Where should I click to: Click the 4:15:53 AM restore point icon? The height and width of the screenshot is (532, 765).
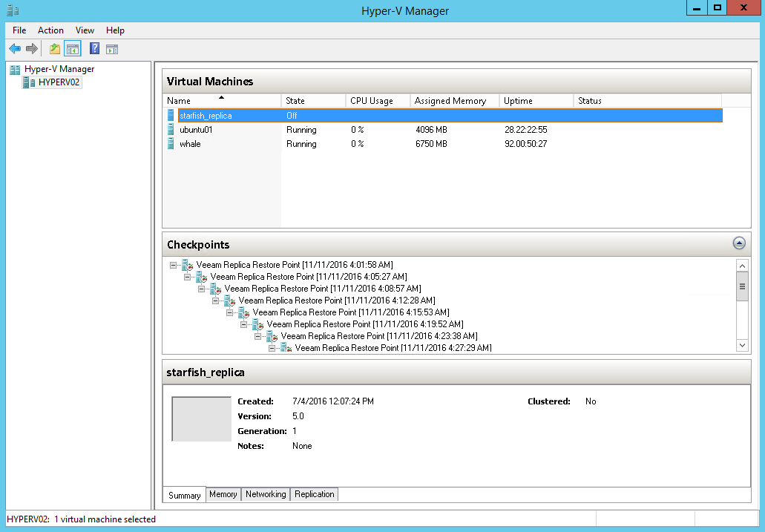tap(244, 312)
